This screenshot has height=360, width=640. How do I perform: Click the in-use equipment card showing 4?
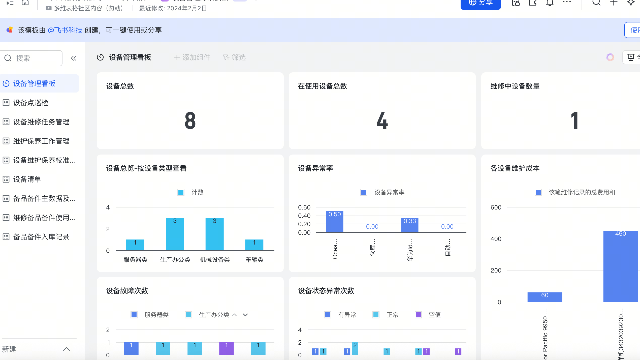tap(382, 111)
